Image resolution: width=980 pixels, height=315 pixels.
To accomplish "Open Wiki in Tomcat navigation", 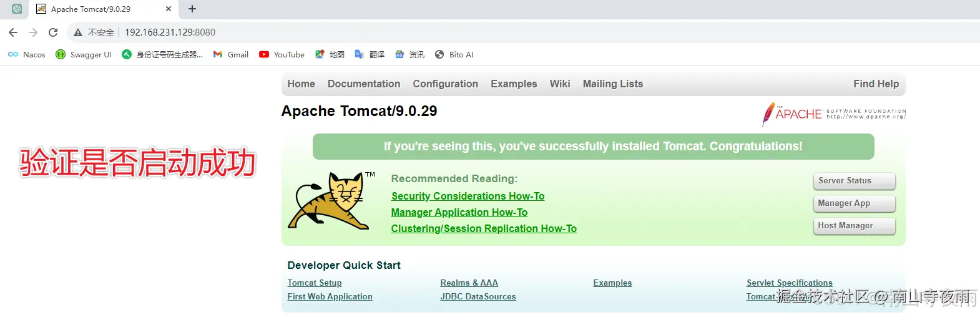I will 560,84.
